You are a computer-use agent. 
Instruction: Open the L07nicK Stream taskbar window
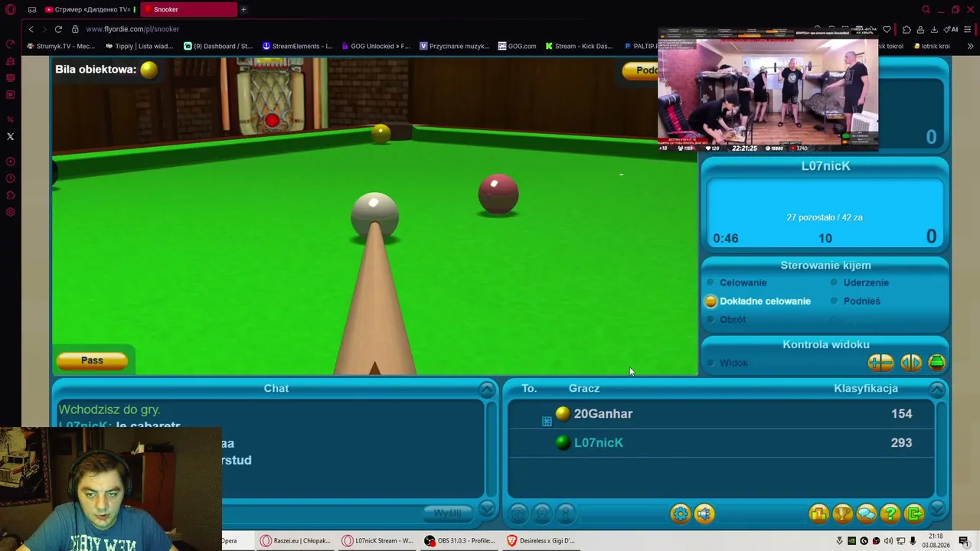click(x=377, y=541)
